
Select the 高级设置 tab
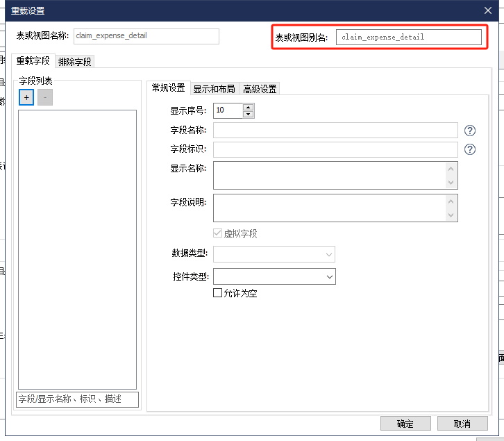pyautogui.click(x=260, y=88)
